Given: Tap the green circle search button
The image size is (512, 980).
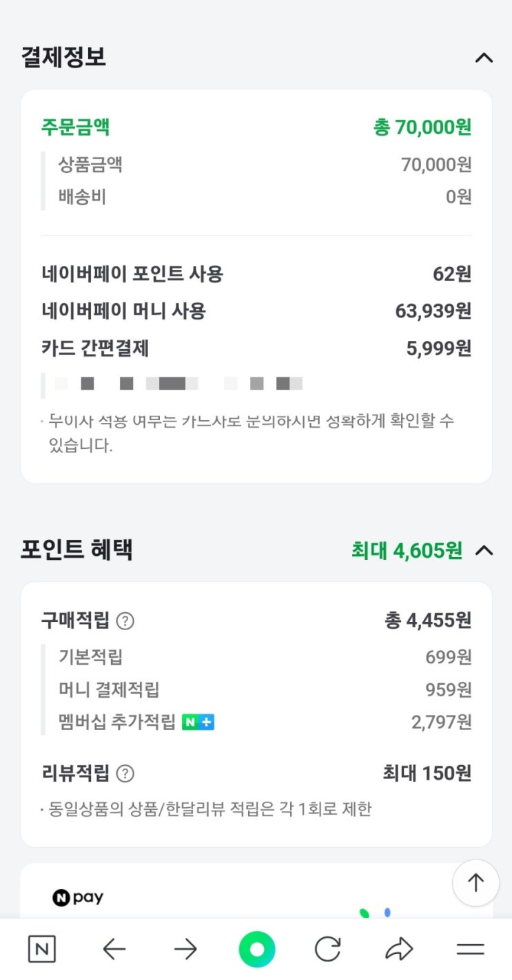Looking at the screenshot, I should click(256, 950).
